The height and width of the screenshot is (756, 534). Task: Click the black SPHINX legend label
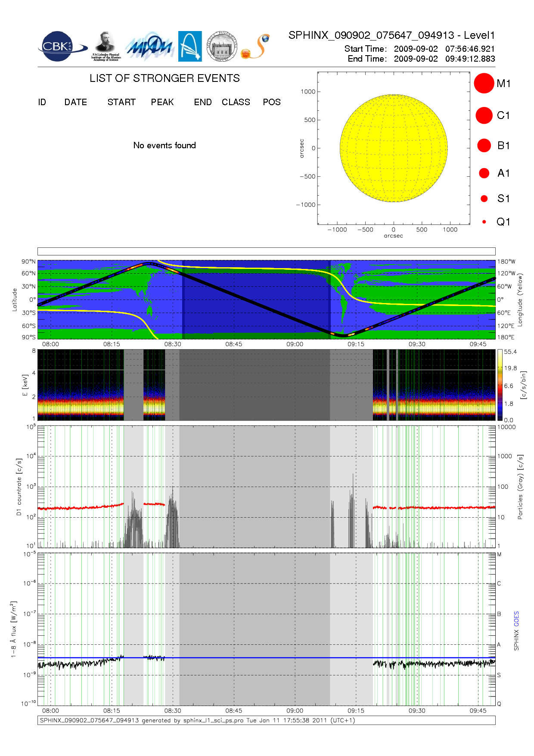point(516,640)
